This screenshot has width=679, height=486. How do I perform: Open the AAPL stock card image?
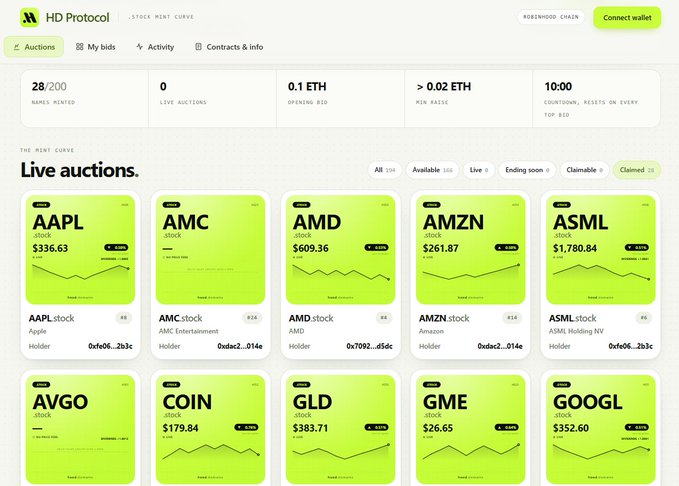pyautogui.click(x=81, y=249)
